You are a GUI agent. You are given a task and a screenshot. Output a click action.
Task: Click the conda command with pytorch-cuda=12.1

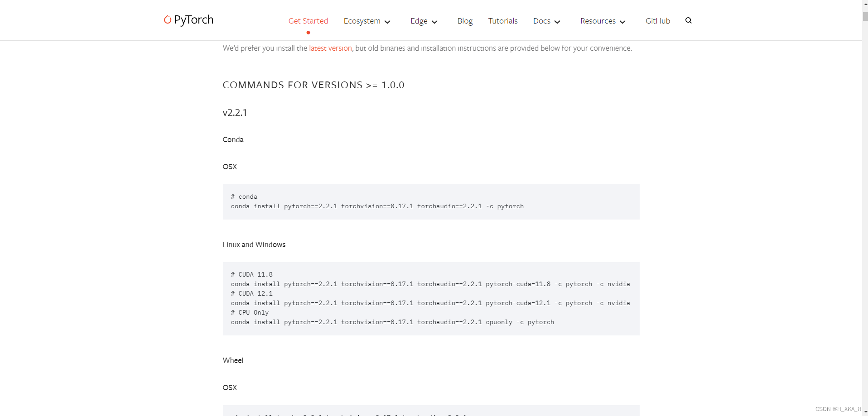(x=430, y=303)
